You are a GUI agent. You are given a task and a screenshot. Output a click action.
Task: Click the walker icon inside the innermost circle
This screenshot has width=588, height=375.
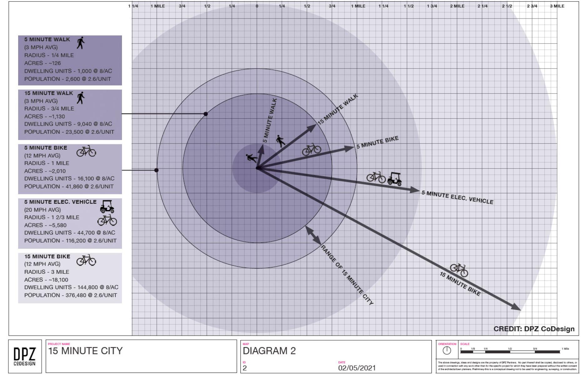coord(251,158)
